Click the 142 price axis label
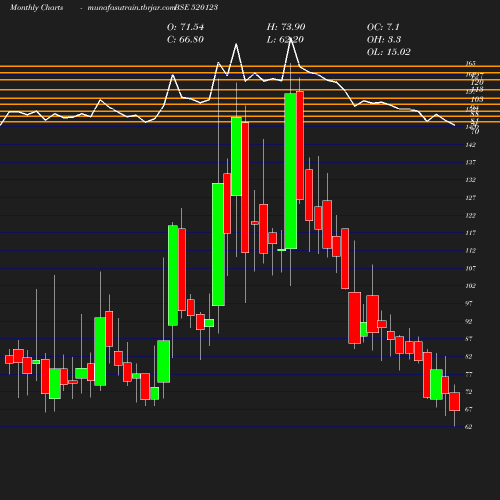The width and height of the screenshot is (500, 500). 471,145
